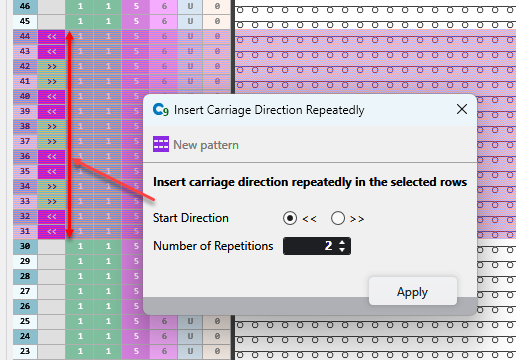Click the << direction cell in row 36

(x=51, y=157)
